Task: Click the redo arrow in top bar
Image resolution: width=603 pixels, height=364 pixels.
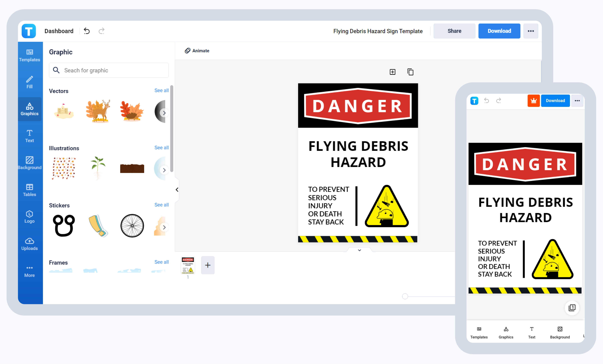Action: (102, 31)
